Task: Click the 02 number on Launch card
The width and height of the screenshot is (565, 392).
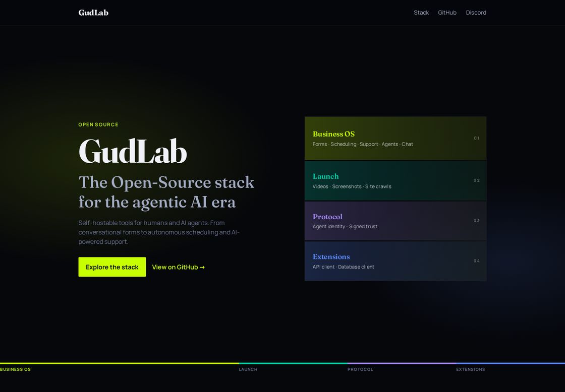Action: pos(476,181)
